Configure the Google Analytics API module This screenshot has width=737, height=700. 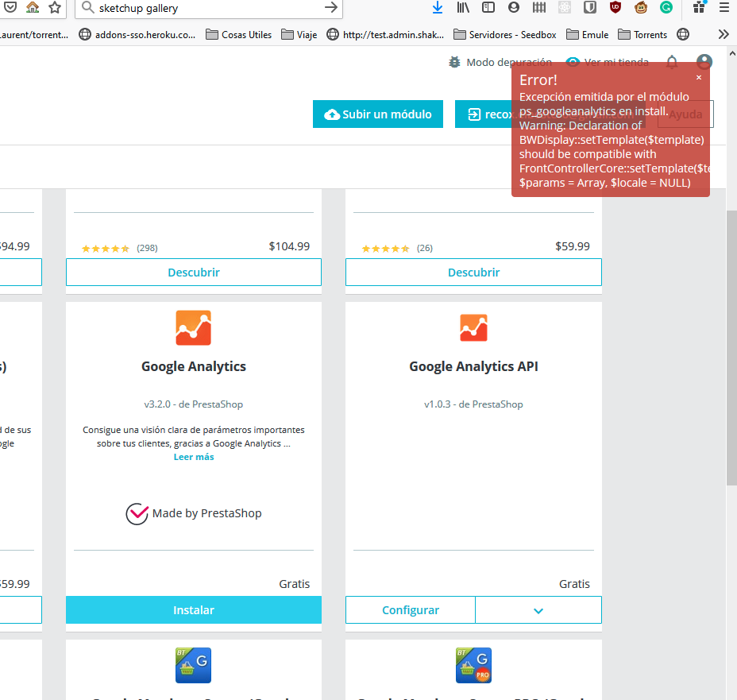tap(411, 609)
